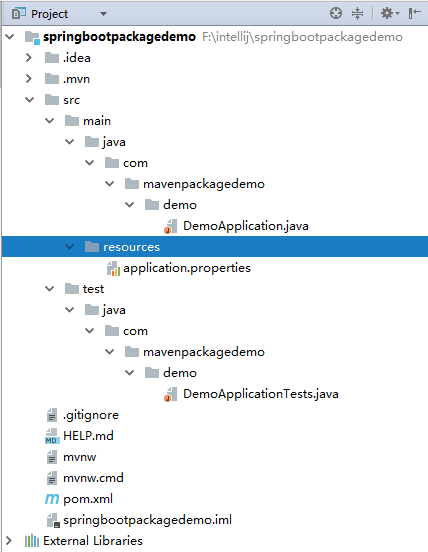This screenshot has height=552, width=428.
Task: Expand the .mvn folder arrow
Action: coord(29,79)
